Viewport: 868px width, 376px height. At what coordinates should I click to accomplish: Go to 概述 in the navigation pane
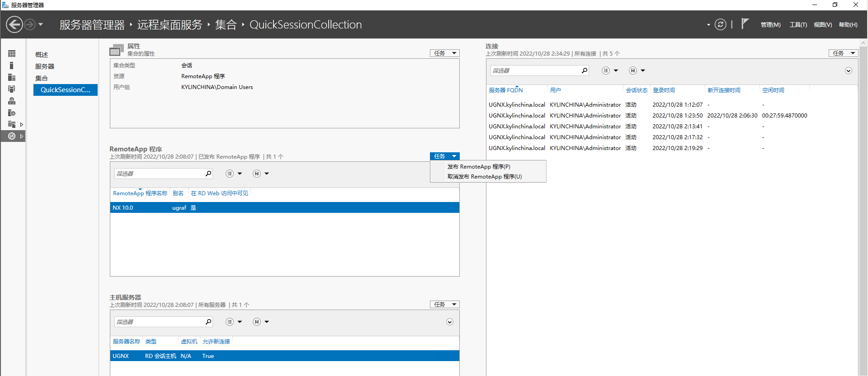(42, 55)
